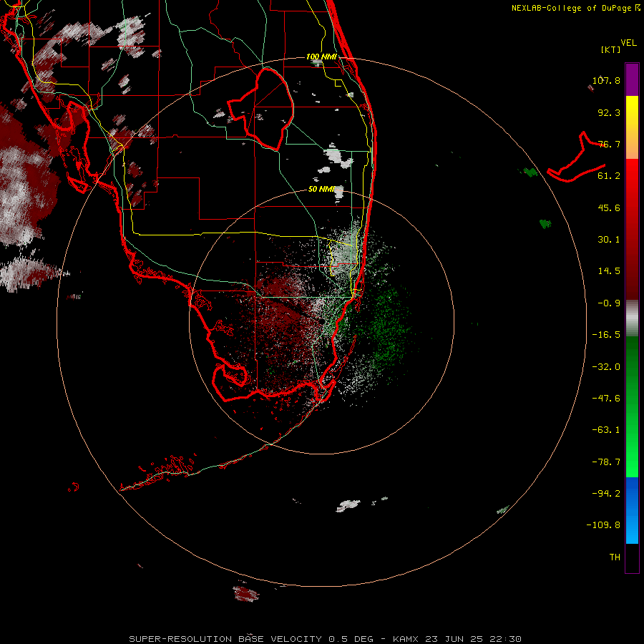Click the VEL legend title
Image resolution: width=644 pixels, height=644 pixels.
[x=628, y=43]
